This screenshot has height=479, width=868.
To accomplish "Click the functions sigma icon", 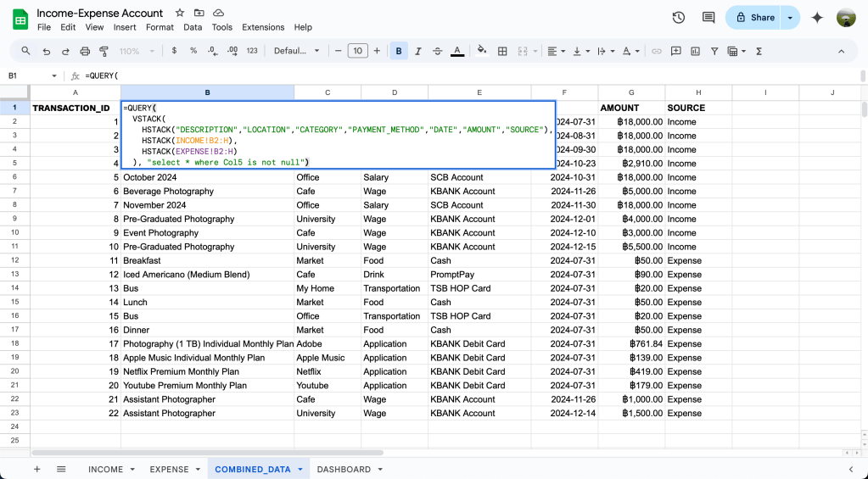I will click(x=759, y=51).
